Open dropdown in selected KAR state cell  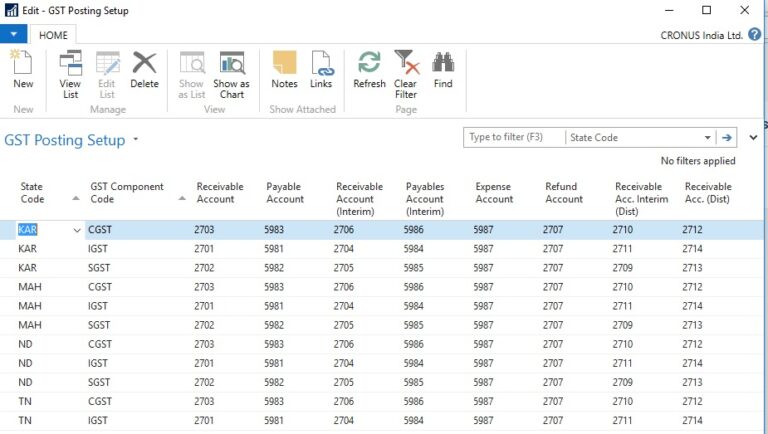pos(77,230)
